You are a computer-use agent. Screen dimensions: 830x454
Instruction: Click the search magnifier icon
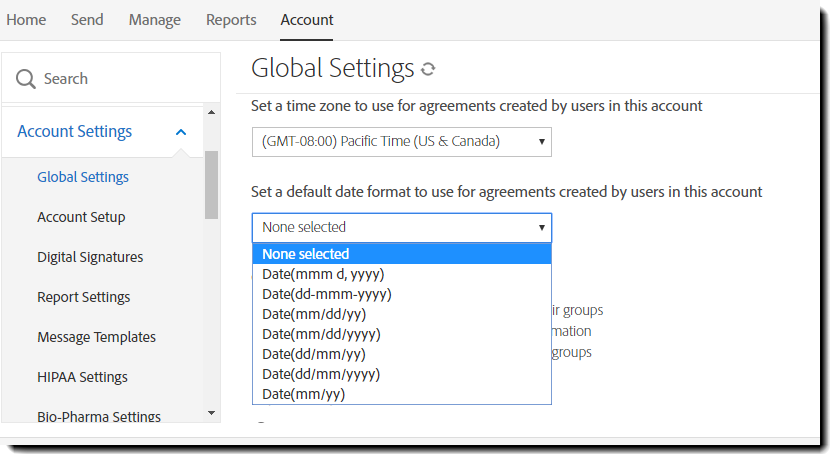[26, 79]
